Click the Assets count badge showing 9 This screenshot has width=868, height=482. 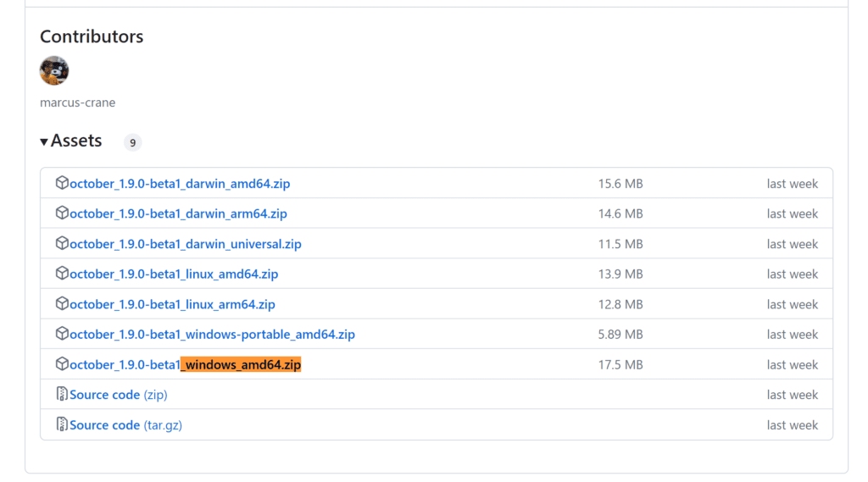pyautogui.click(x=132, y=142)
